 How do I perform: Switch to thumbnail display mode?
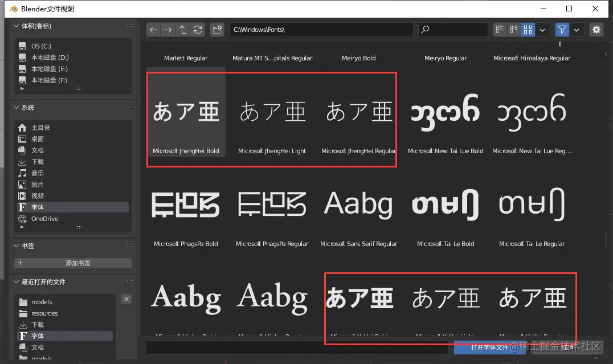[528, 30]
